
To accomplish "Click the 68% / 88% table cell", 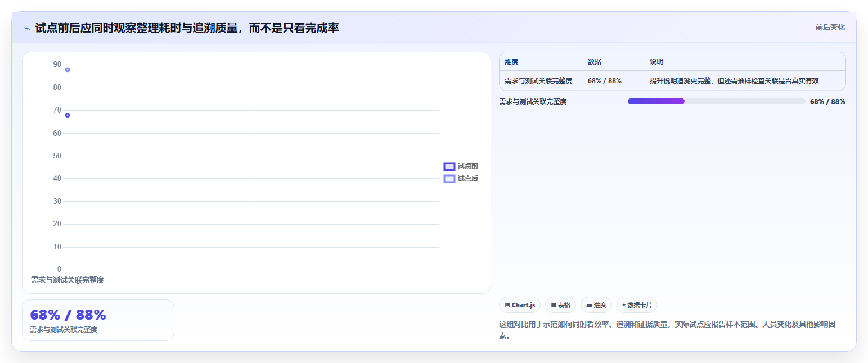I will point(605,81).
